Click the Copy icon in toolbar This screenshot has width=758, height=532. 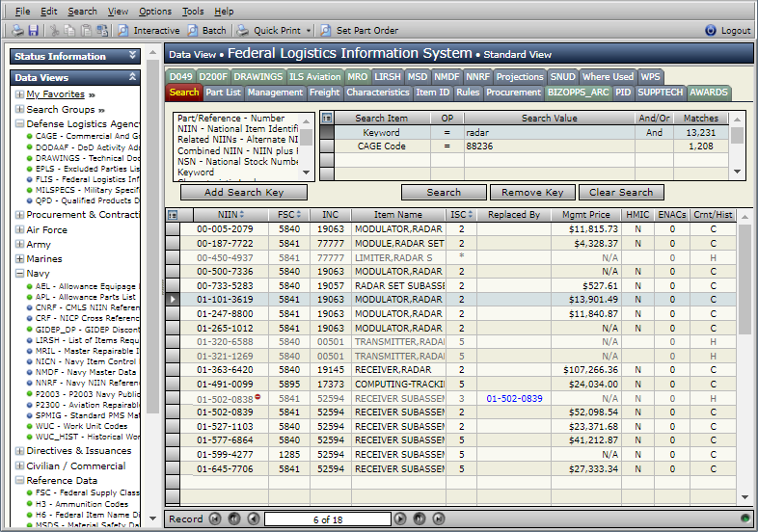click(70, 31)
